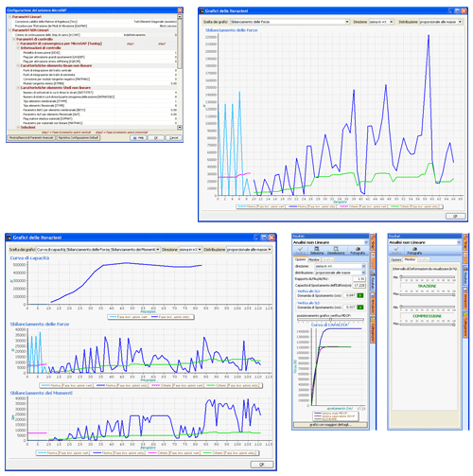Expand Soluzioni node in solver configuration

click(x=18, y=127)
